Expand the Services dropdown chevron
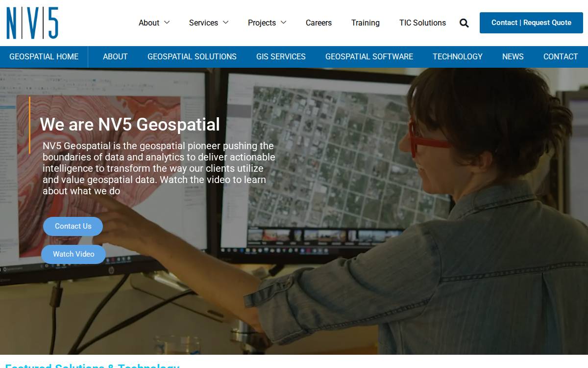Image resolution: width=588 pixels, height=368 pixels. click(225, 23)
